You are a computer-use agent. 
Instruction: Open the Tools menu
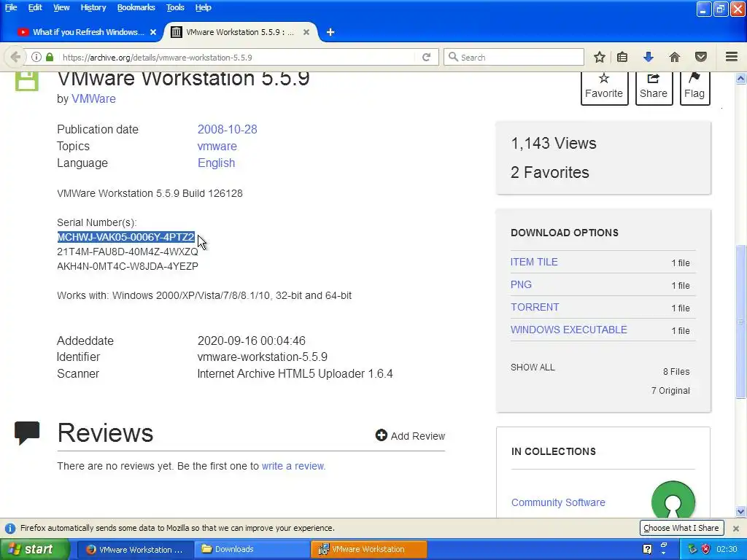click(x=175, y=7)
